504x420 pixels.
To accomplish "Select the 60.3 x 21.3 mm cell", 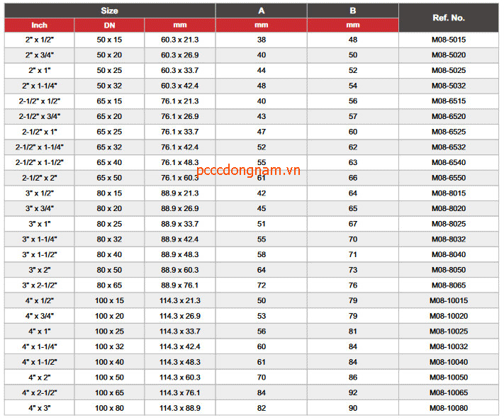I will click(x=179, y=40).
